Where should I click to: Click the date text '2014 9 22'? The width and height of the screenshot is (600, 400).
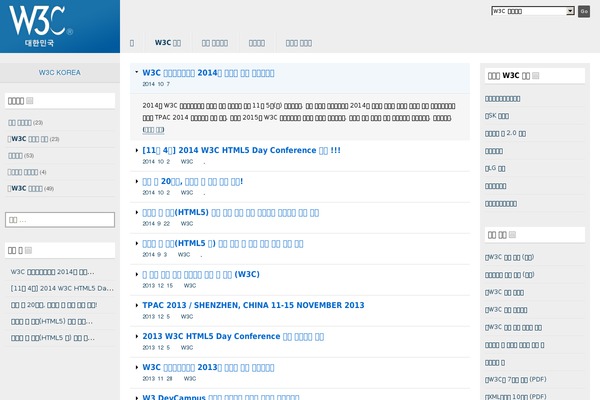(156, 224)
